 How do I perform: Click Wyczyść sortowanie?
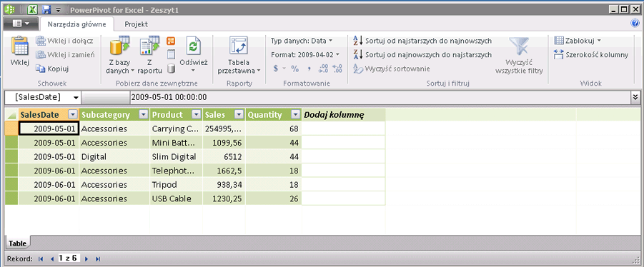pos(392,69)
